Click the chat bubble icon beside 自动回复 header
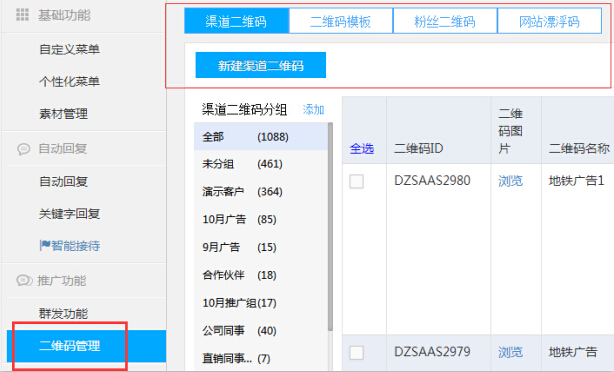The width and height of the screenshot is (614, 372). pyautogui.click(x=23, y=149)
